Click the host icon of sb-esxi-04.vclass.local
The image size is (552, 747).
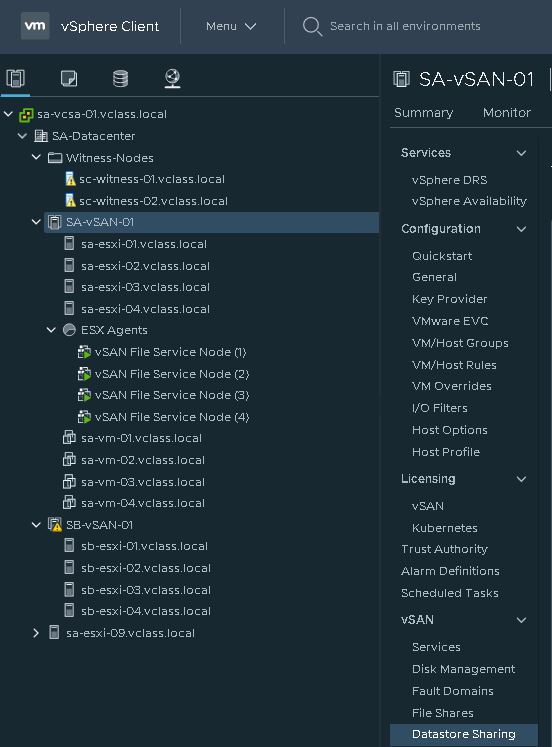[x=69, y=611]
